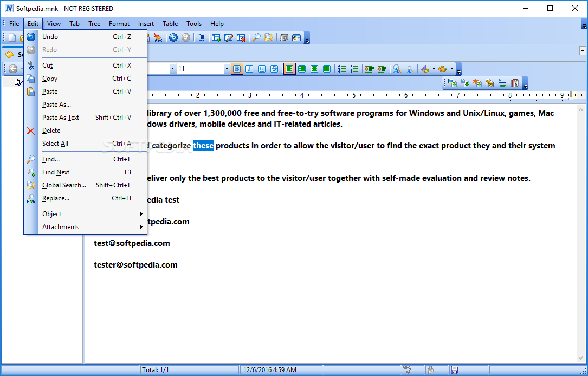
Task: Click the magnifier Find toolbar icon
Action: tap(256, 37)
